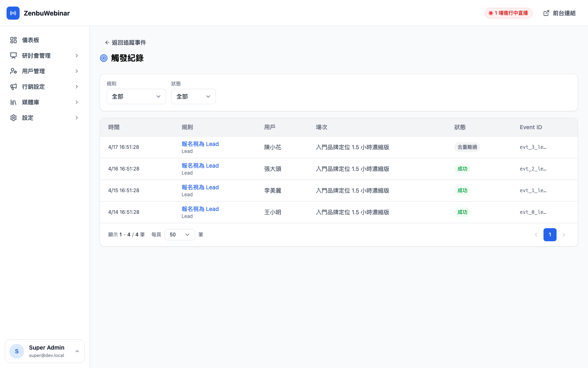Open the 規則 filter dropdown showing 全部

tap(136, 96)
